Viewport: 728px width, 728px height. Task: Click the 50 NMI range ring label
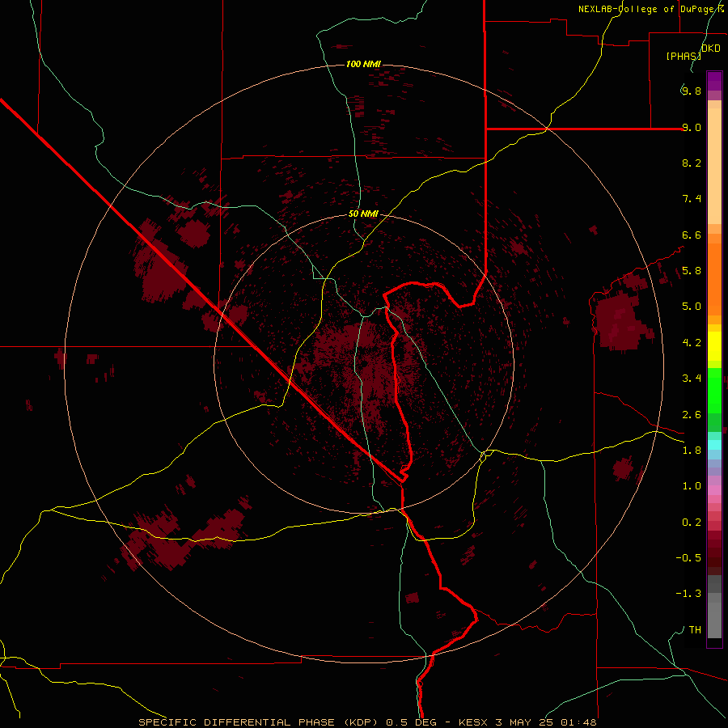click(x=363, y=214)
